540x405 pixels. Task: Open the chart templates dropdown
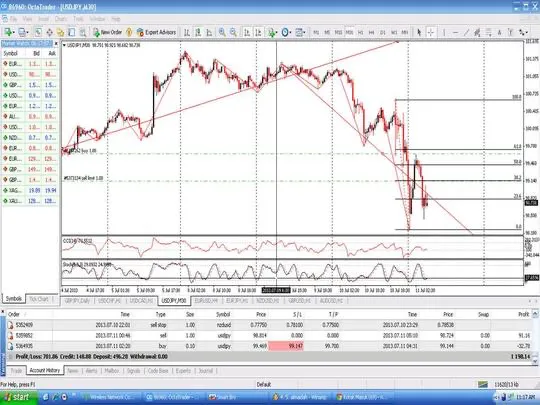coord(300,32)
